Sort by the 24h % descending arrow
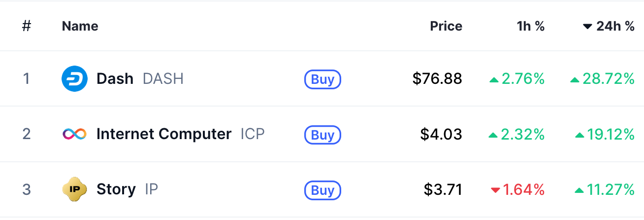Viewport: 644px width, 220px height. [x=587, y=27]
